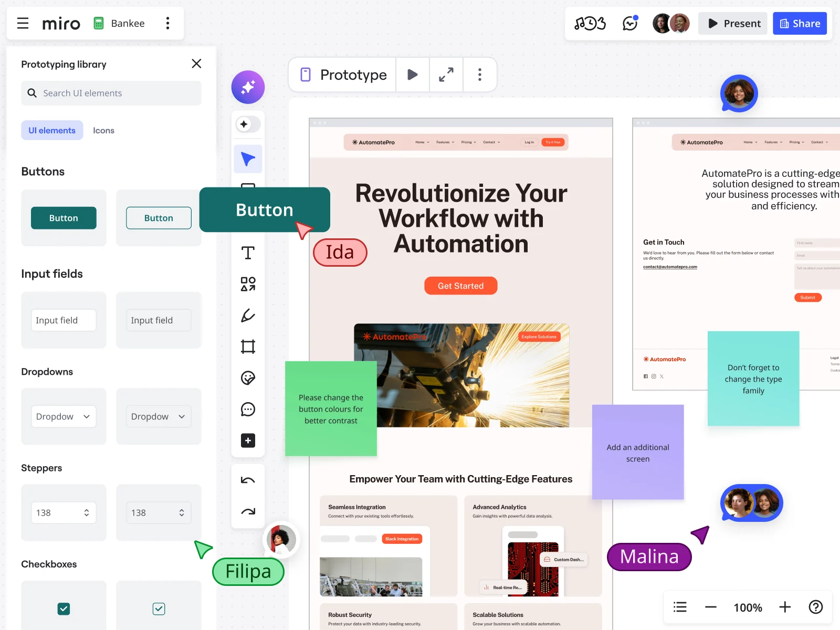840x630 pixels.
Task: Open the prototype toolbar more options
Action: click(x=480, y=75)
